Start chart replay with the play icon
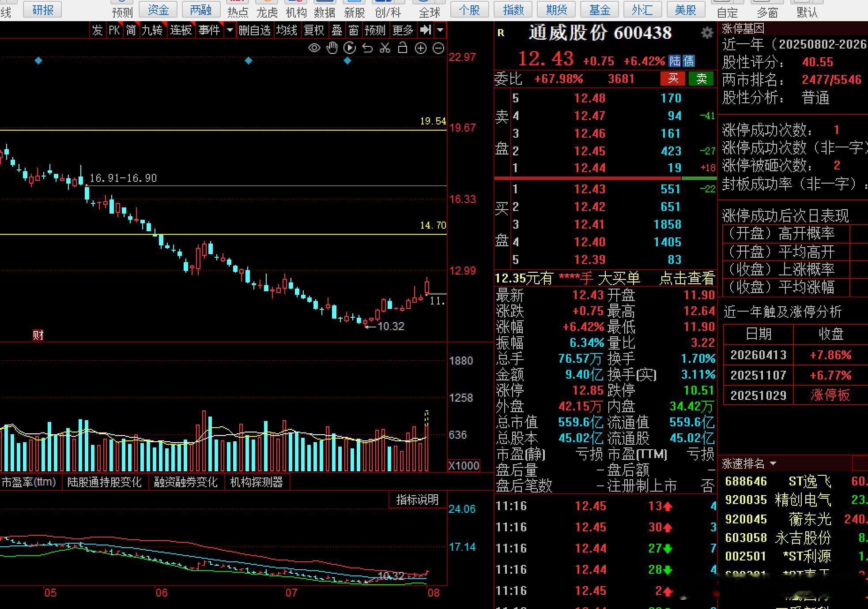The image size is (868, 609). coord(350,48)
